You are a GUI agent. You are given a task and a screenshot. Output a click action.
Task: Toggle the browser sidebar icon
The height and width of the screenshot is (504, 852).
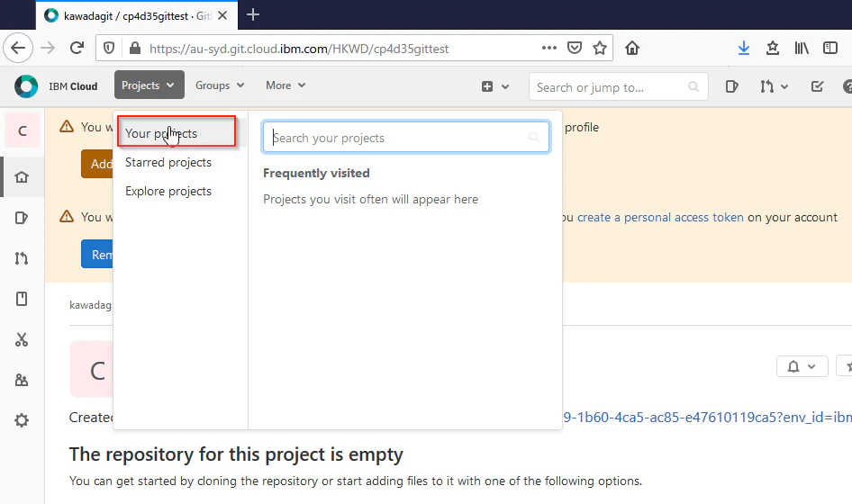point(830,49)
